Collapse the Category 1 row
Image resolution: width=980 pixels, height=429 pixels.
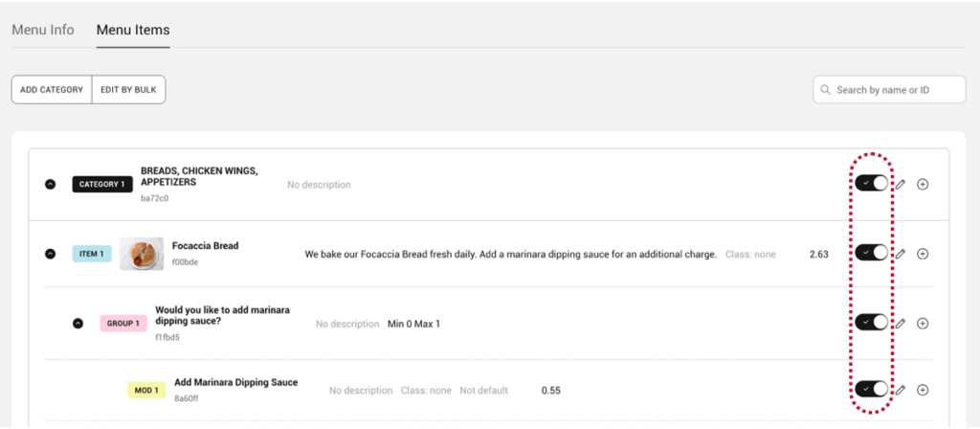(x=51, y=185)
